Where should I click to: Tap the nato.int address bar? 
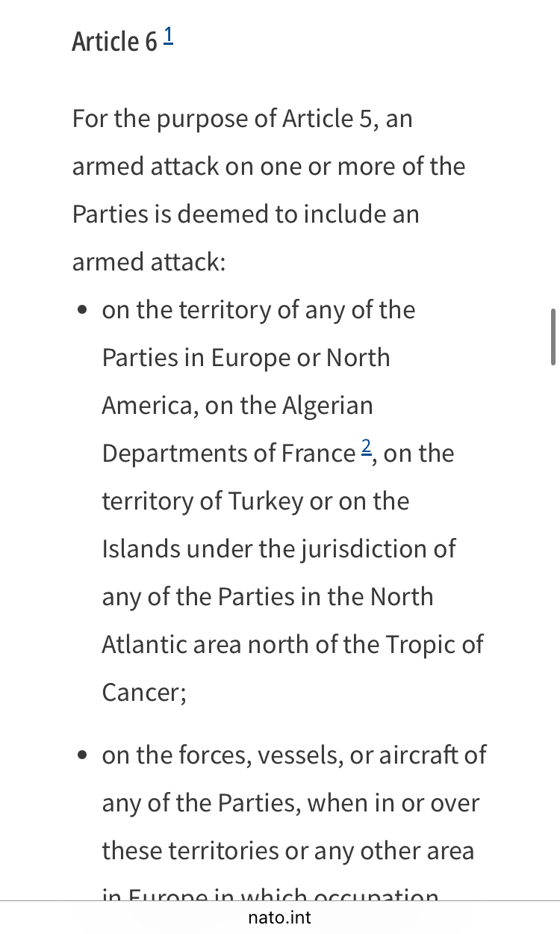click(279, 917)
